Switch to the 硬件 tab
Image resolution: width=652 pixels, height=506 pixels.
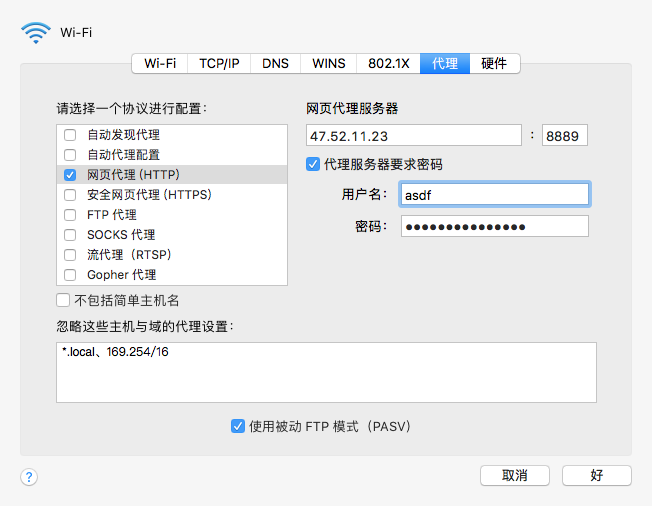pos(494,63)
